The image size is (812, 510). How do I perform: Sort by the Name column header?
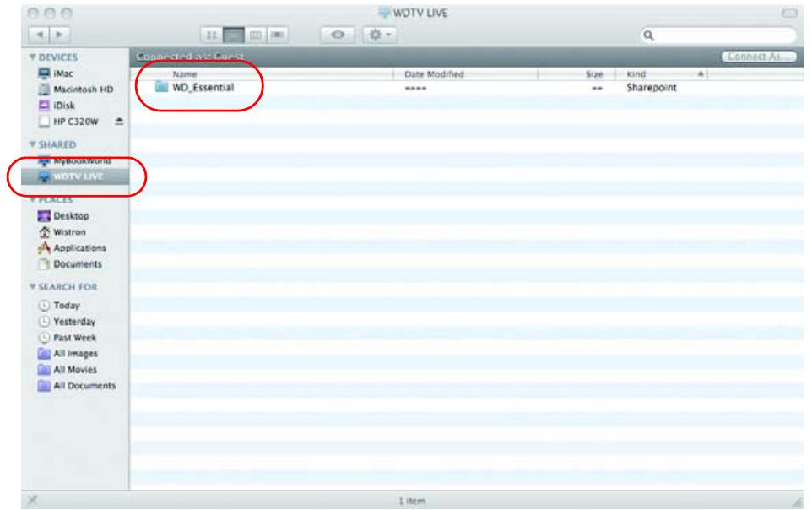(184, 74)
